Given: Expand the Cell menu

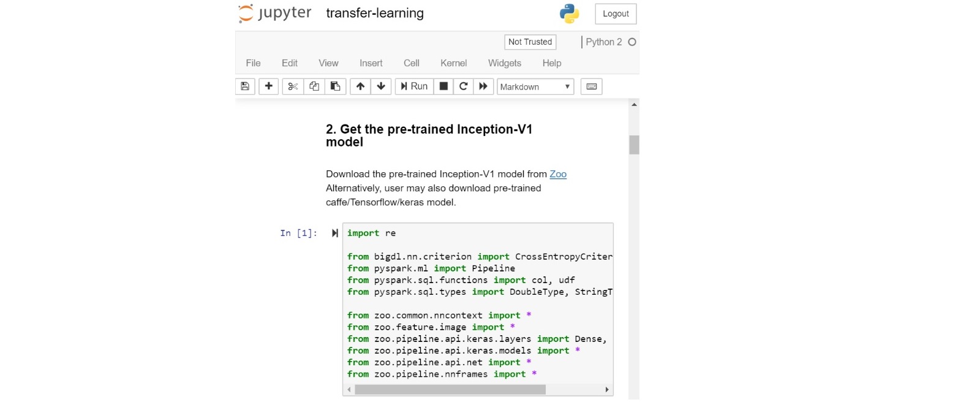Looking at the screenshot, I should 411,63.
